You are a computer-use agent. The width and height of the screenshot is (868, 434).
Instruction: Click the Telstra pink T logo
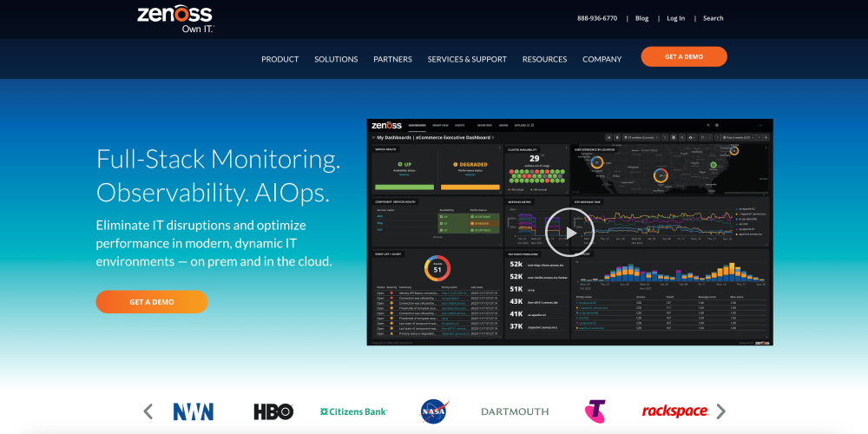[x=595, y=411]
